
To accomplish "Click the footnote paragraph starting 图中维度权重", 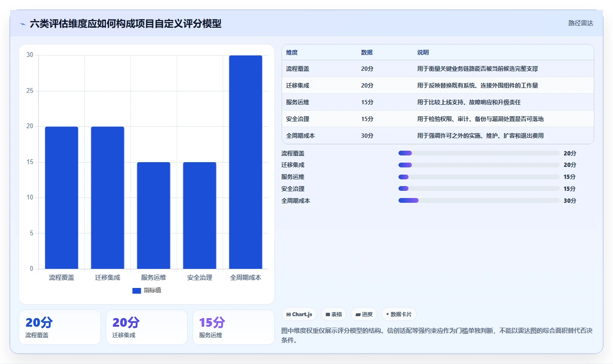I will tap(437, 336).
